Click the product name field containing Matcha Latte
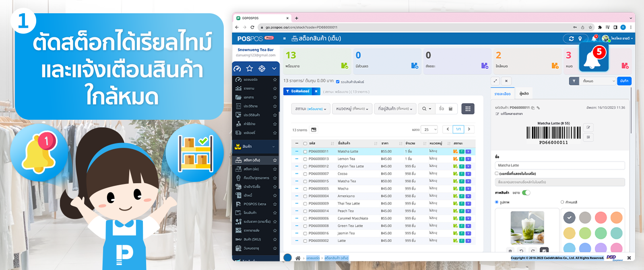This screenshot has width=644, height=270. pyautogui.click(x=559, y=166)
